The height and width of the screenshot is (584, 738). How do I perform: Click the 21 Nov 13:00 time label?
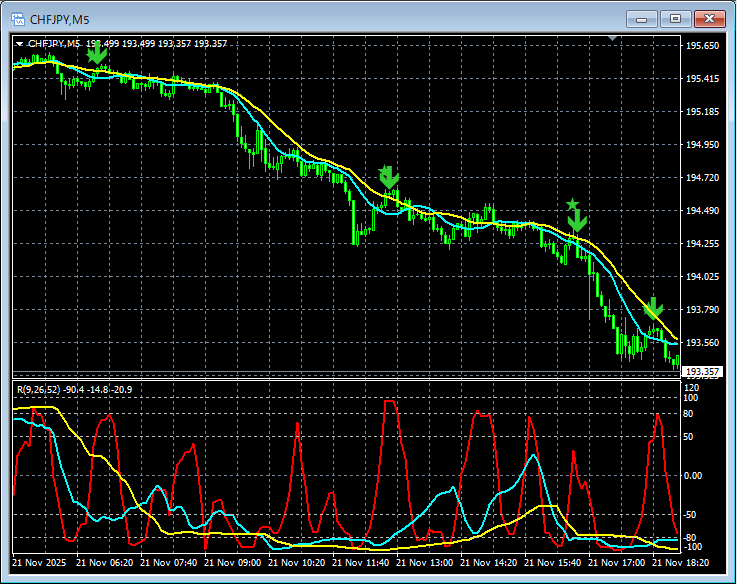click(424, 563)
